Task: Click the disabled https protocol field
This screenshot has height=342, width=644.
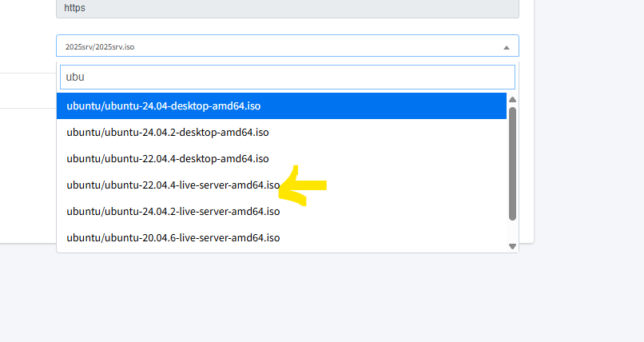Action: (288, 9)
